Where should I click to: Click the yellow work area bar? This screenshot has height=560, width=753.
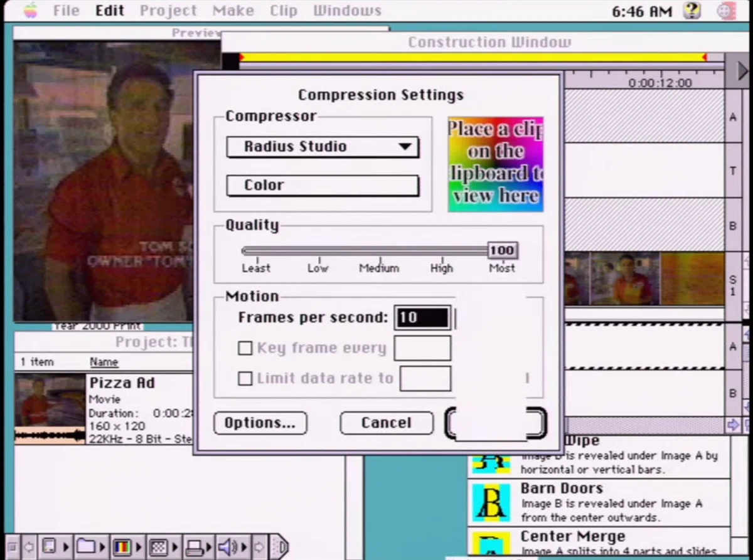point(474,58)
